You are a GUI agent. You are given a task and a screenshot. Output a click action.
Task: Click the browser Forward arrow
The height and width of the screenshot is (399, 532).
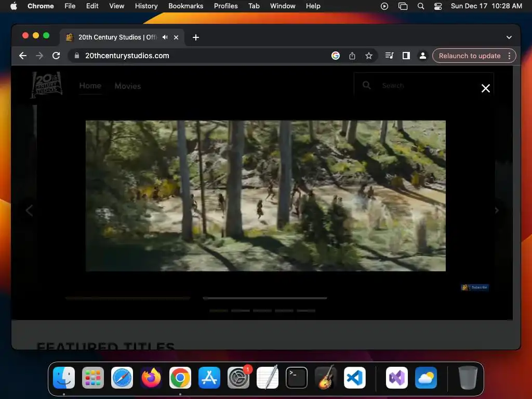tap(39, 56)
